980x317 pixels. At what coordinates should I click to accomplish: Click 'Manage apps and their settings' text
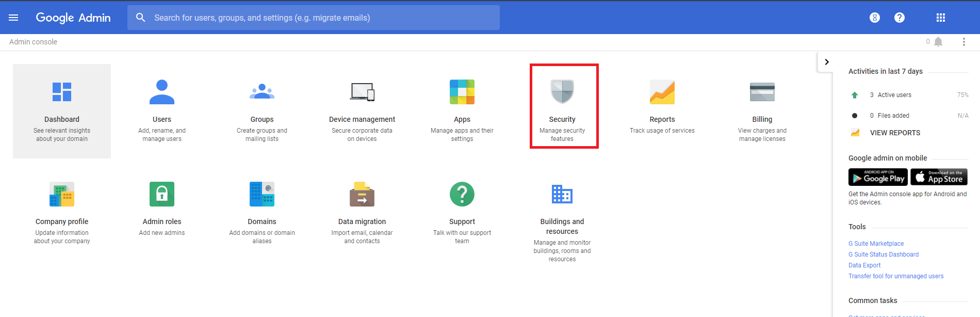[x=462, y=135]
